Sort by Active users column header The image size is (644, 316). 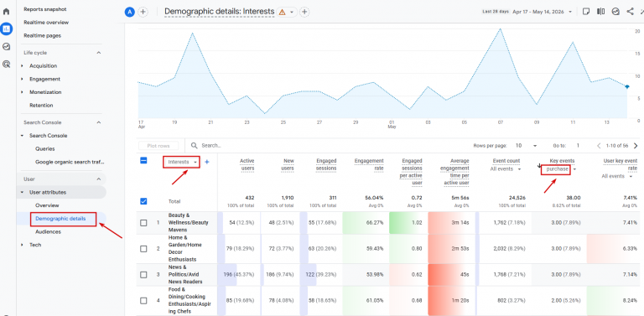coord(247,164)
